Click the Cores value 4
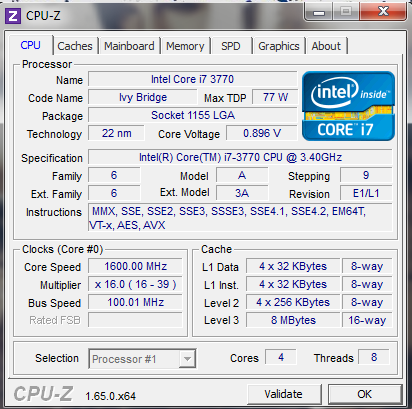This screenshot has height=409, width=412. tap(281, 357)
